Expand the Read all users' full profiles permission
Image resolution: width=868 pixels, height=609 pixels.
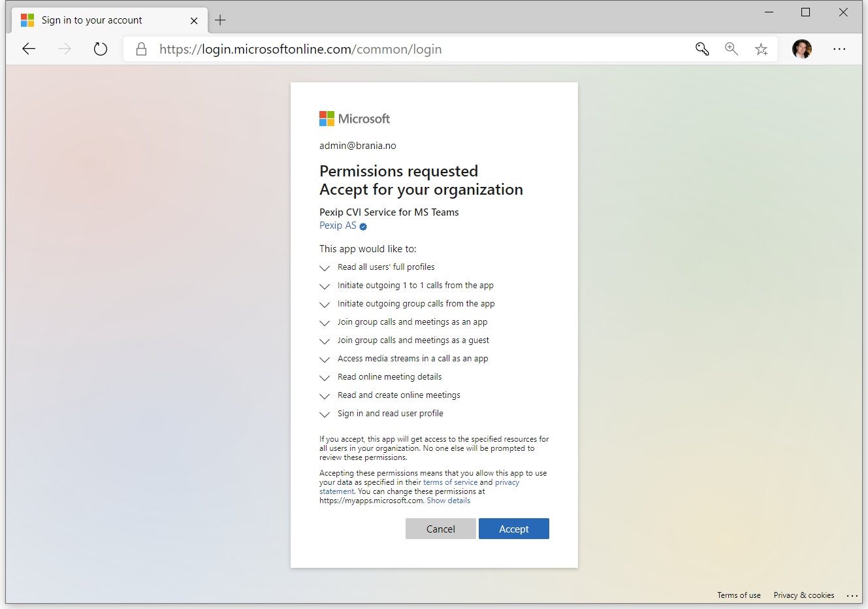pyautogui.click(x=325, y=268)
